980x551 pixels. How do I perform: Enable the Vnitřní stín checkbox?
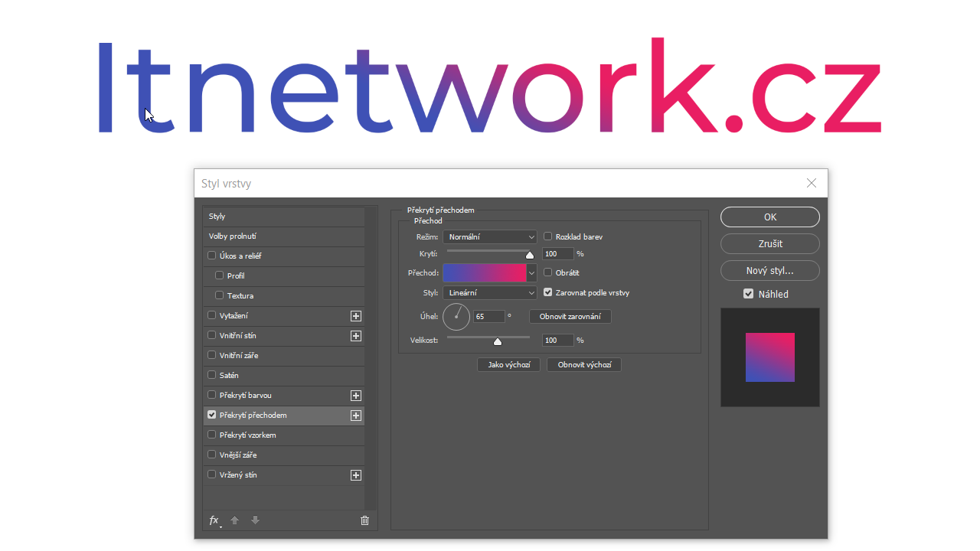[x=212, y=335]
